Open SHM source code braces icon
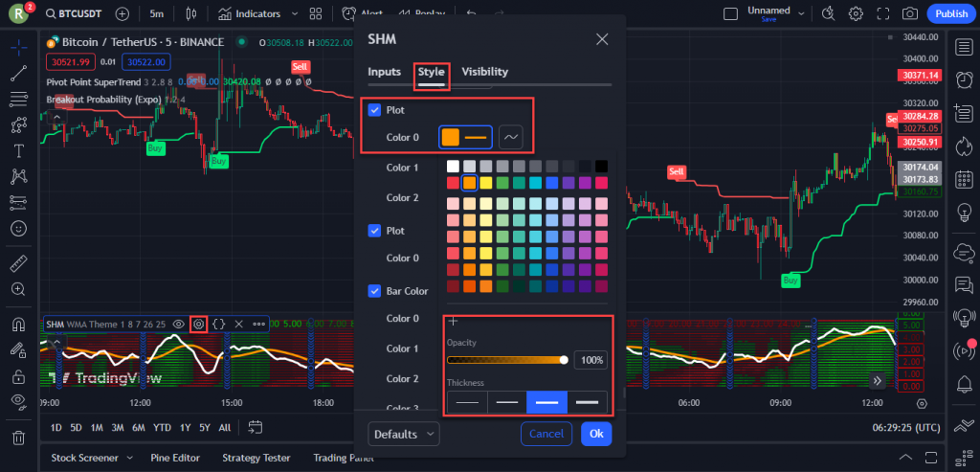 point(219,324)
